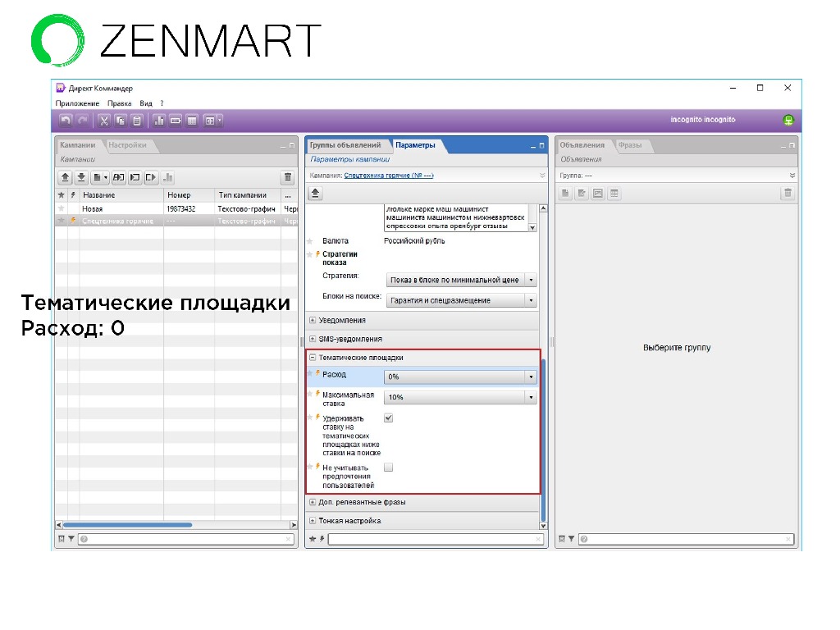Expand group header double chevron in Объявления
840x630 pixels.
pos(792,176)
